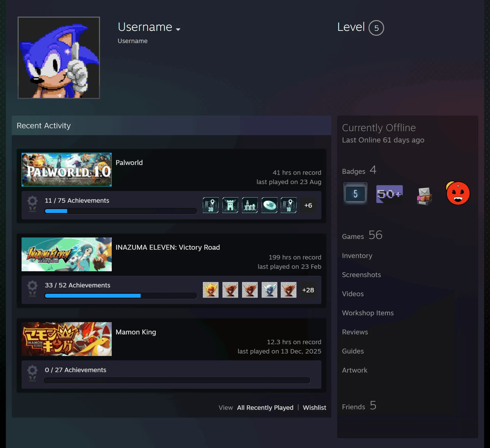The height and width of the screenshot is (448, 490).
Task: Click the 50+ games badge
Action: pyautogui.click(x=389, y=194)
